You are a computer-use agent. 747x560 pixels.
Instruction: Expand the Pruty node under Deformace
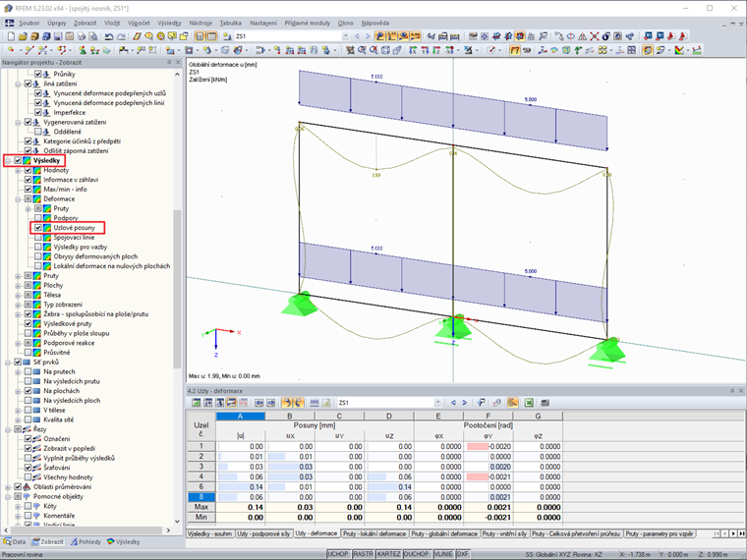[28, 208]
